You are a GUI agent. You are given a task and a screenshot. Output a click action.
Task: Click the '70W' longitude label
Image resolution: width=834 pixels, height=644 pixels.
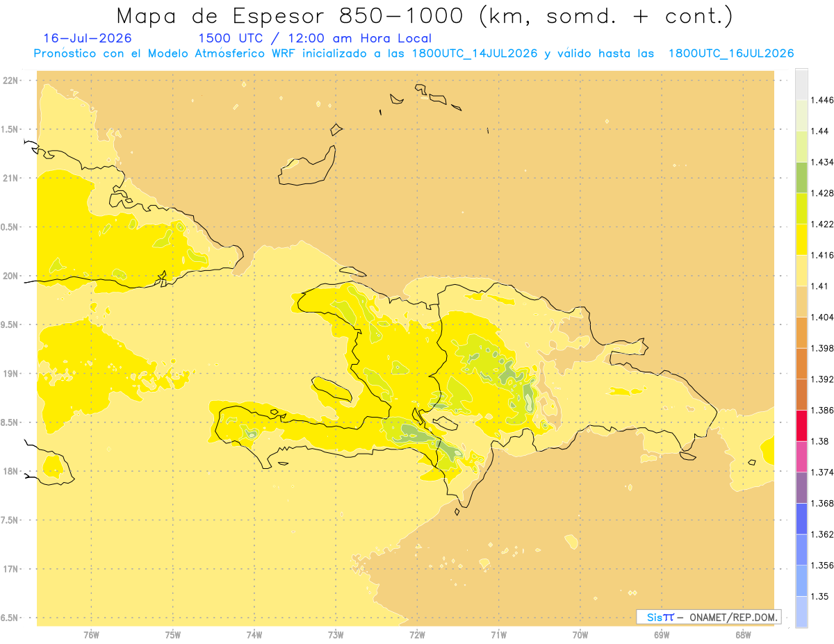580,634
